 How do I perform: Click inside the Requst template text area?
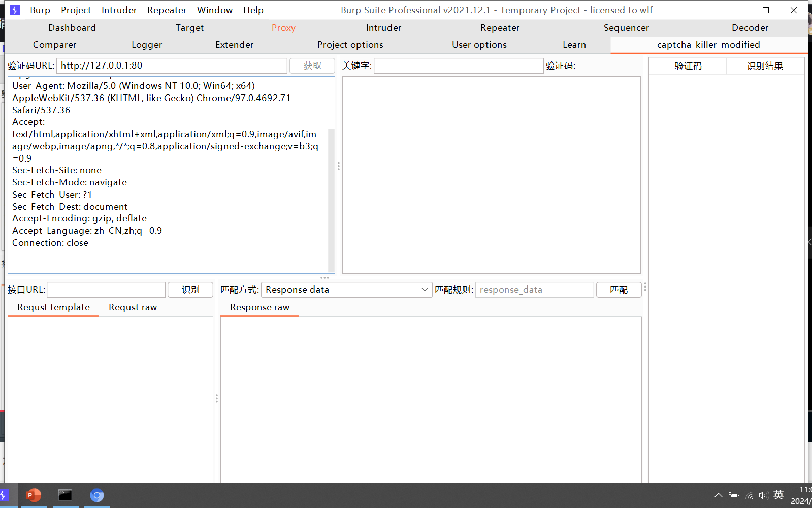(x=110, y=399)
